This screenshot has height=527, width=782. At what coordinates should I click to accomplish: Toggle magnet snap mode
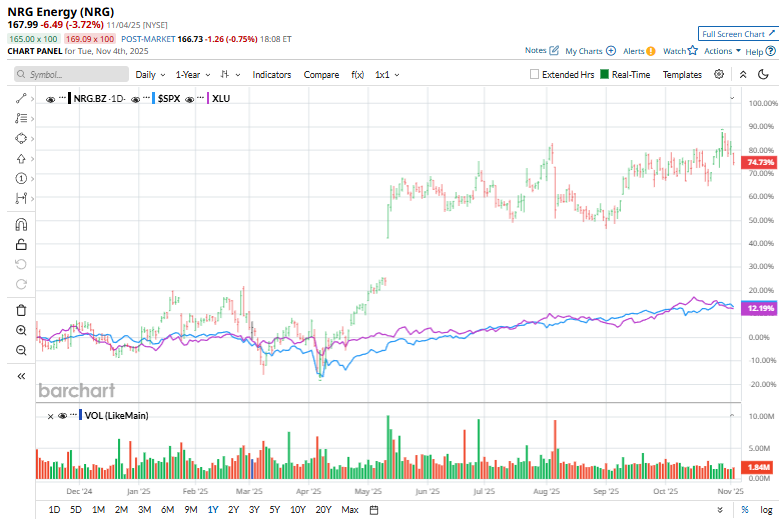(21, 225)
